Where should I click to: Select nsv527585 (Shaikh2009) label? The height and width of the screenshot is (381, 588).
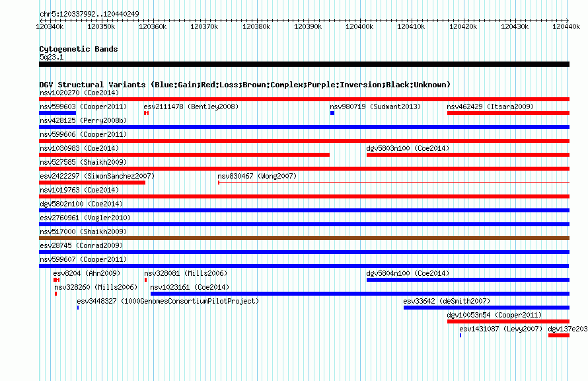coord(83,162)
